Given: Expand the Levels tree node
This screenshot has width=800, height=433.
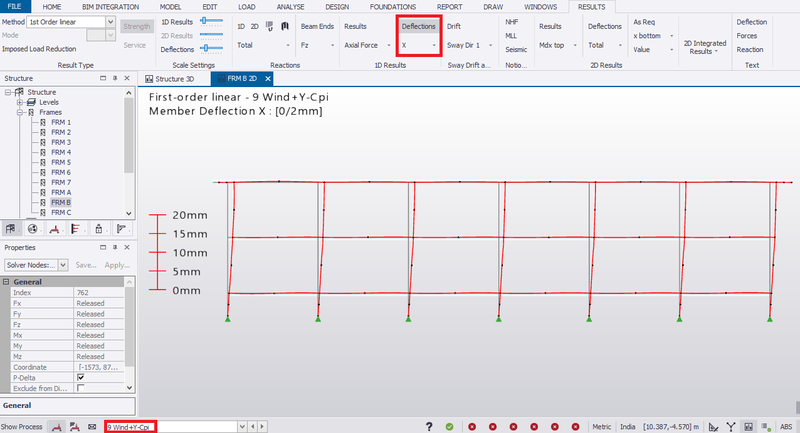Looking at the screenshot, I should point(20,102).
